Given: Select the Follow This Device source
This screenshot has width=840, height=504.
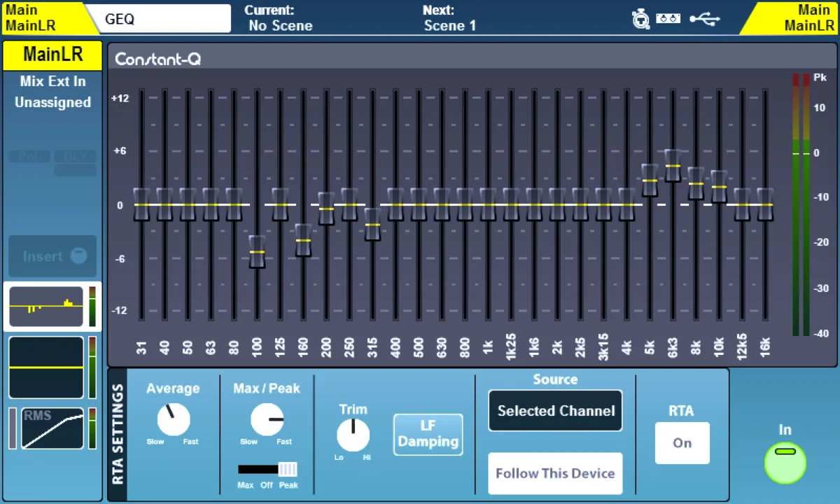Looking at the screenshot, I should tap(555, 473).
